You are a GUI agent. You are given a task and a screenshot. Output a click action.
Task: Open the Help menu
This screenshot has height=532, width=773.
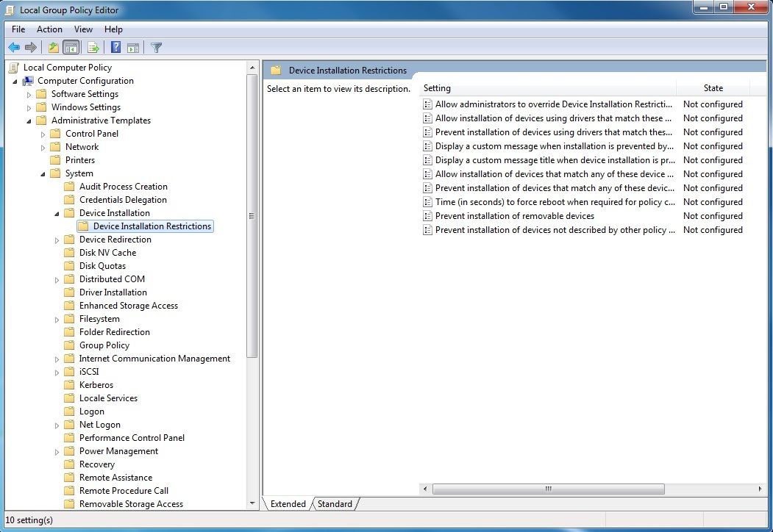point(113,29)
